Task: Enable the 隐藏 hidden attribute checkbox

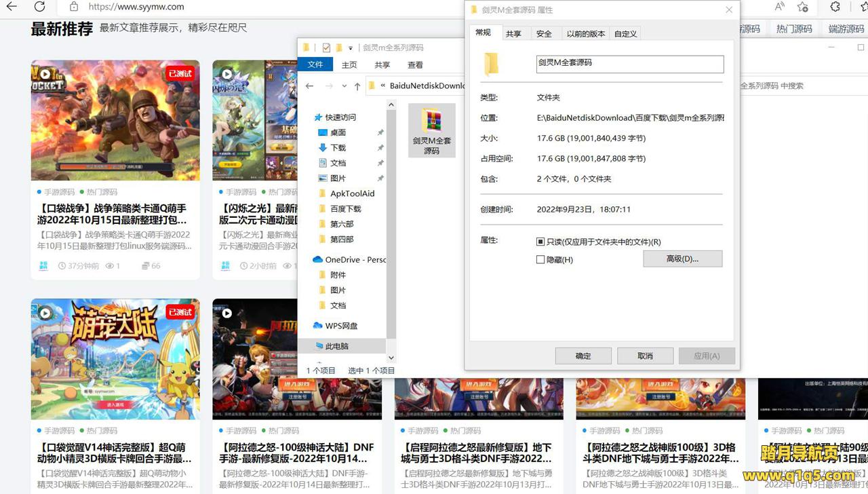Action: (x=540, y=259)
